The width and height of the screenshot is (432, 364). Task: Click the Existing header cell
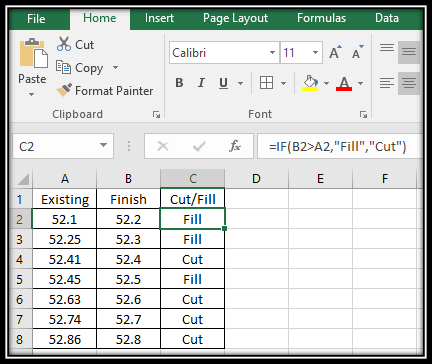coord(65,199)
